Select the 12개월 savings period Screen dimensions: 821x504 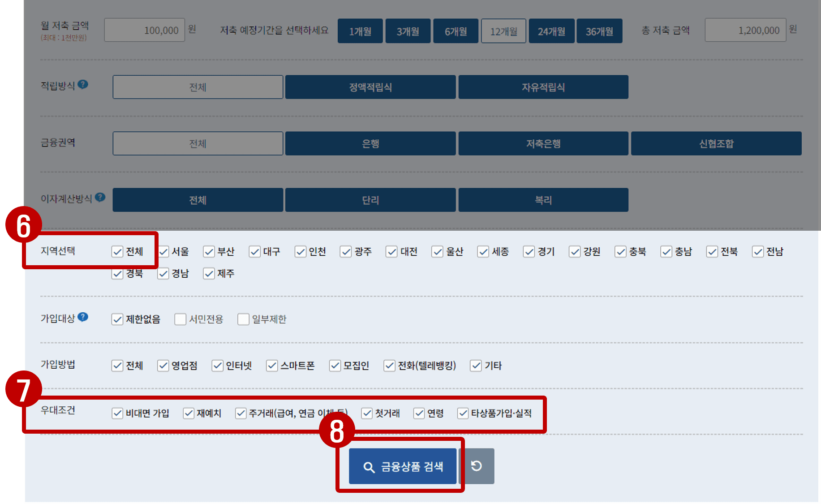(x=503, y=30)
